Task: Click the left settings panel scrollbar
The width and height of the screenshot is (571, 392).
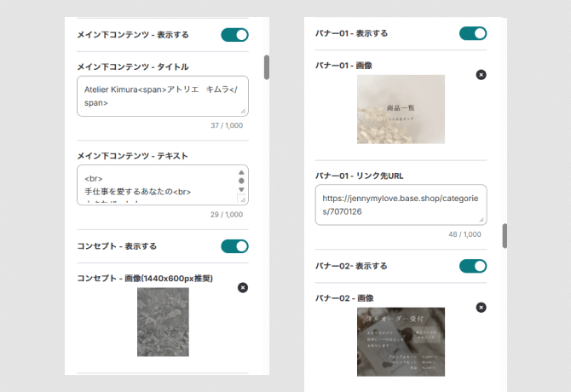Action: click(267, 67)
